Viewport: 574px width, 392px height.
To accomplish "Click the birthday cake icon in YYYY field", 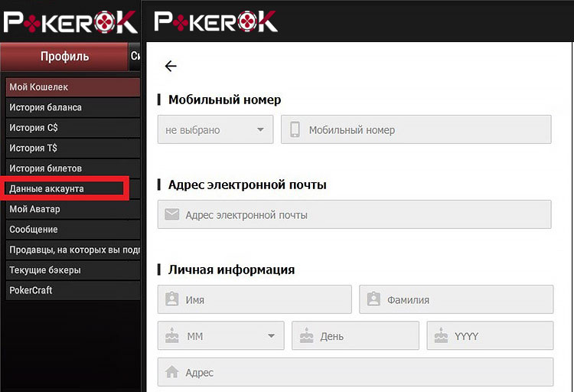I will point(441,335).
